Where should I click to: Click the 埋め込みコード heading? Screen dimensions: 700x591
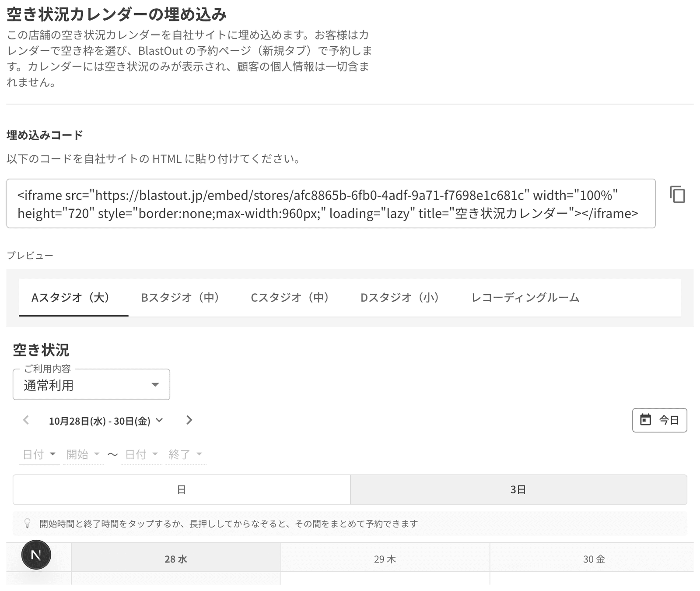[x=45, y=135]
